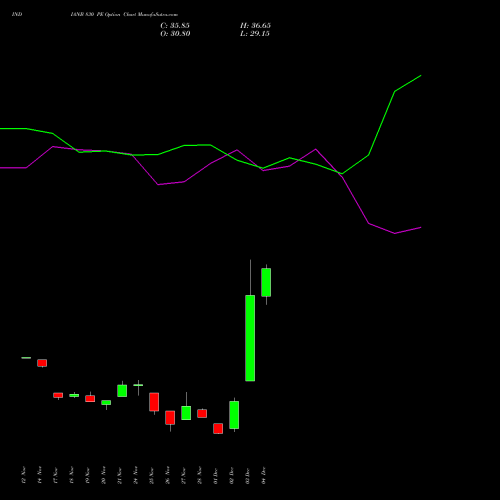Click the low price value L: 29.15

click(255, 34)
